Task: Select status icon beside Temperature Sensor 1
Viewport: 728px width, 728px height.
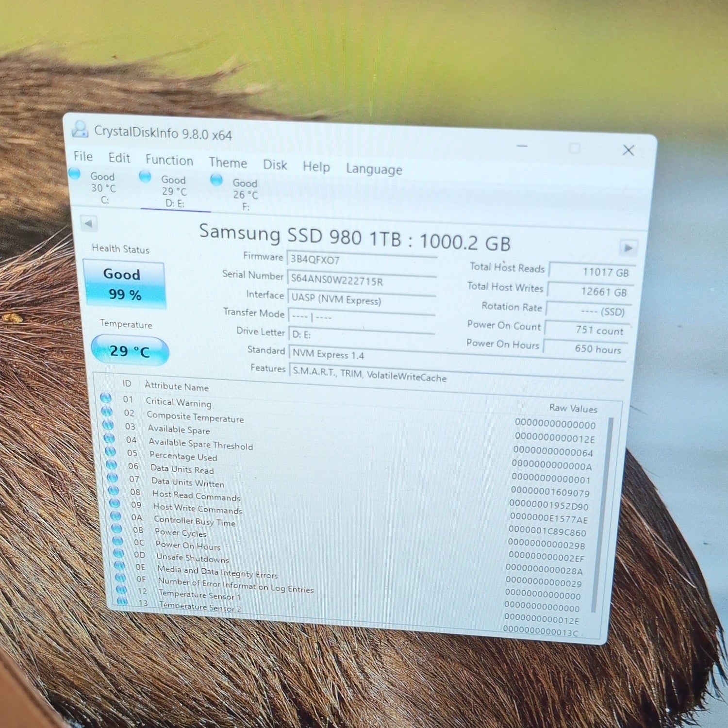Action: (x=121, y=590)
